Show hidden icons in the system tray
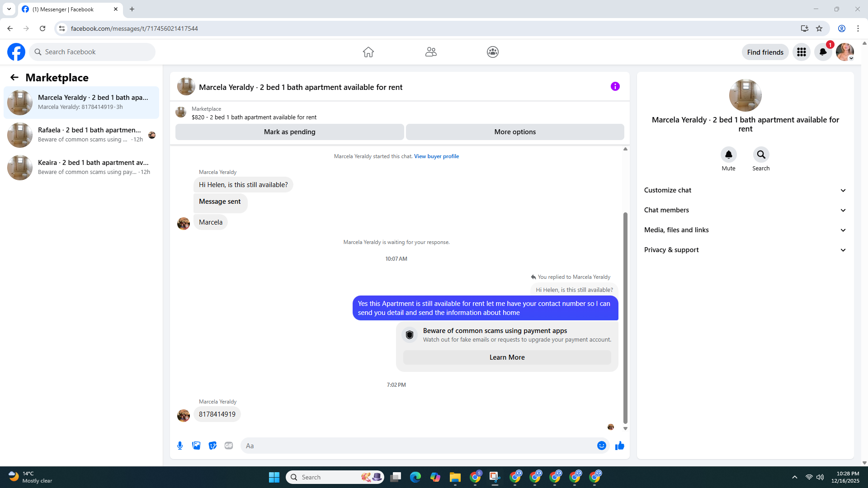 795,477
